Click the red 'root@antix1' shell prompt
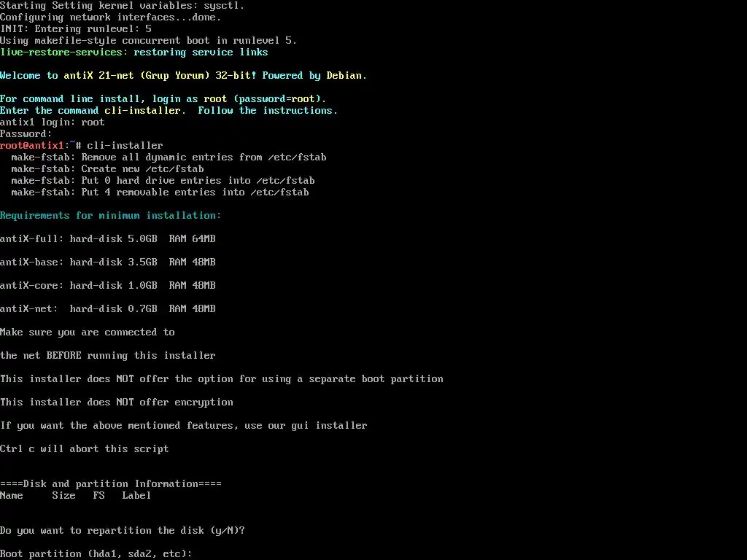Screen dimensions: 747x560 (32, 145)
